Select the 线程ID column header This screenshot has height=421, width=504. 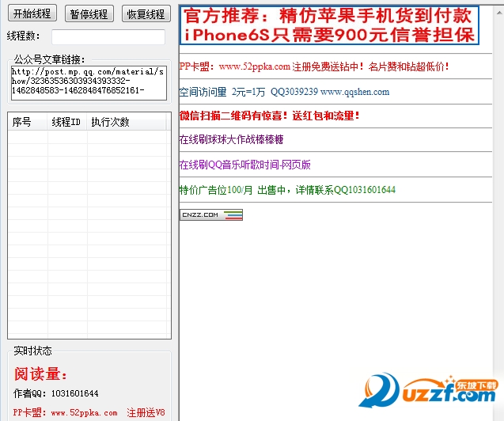[x=66, y=122]
